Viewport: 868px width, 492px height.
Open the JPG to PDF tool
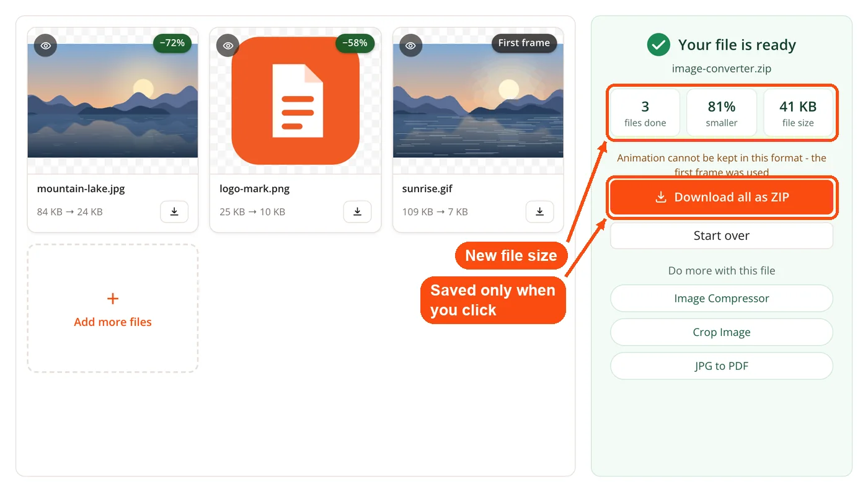click(722, 366)
